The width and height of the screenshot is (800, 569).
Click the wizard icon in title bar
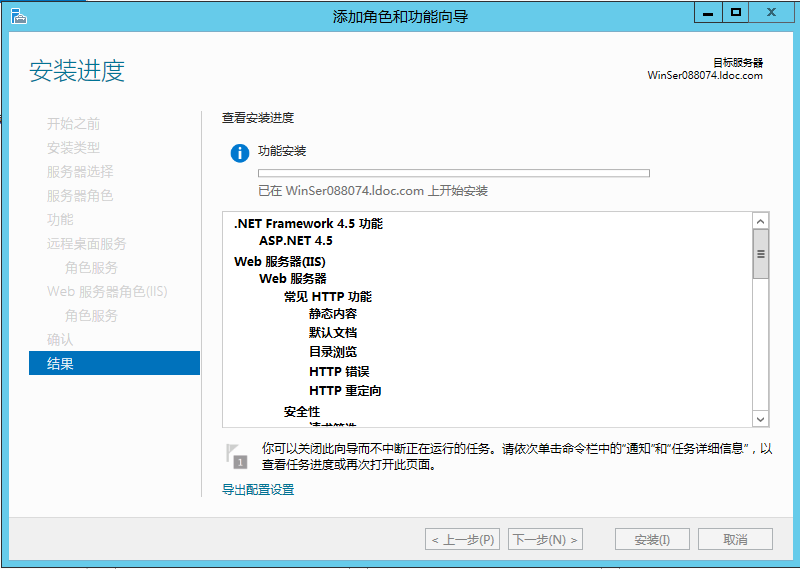click(x=19, y=16)
